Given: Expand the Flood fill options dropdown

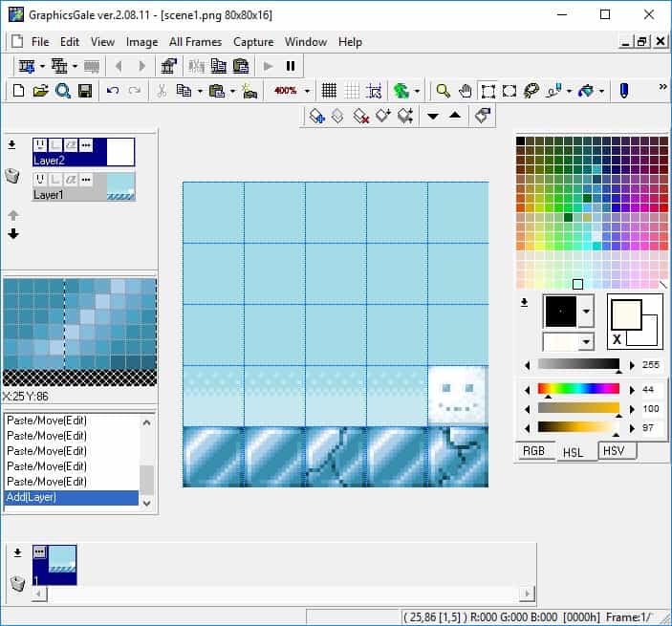Looking at the screenshot, I should [x=601, y=91].
